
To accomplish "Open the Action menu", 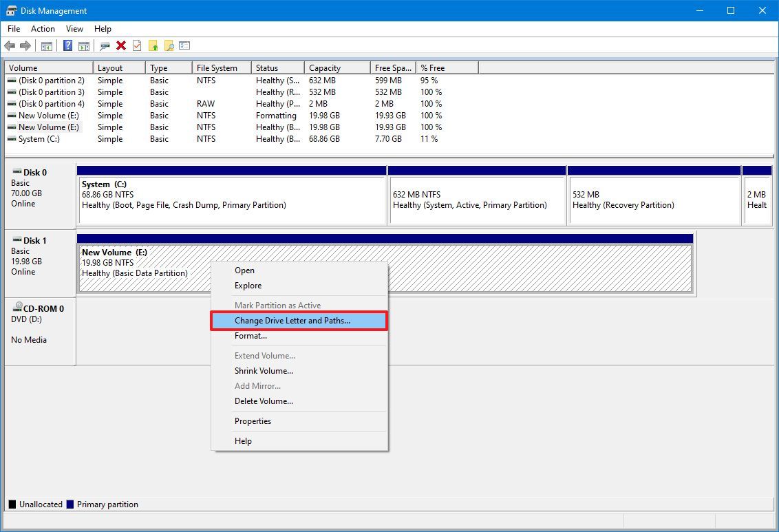I will (x=43, y=29).
